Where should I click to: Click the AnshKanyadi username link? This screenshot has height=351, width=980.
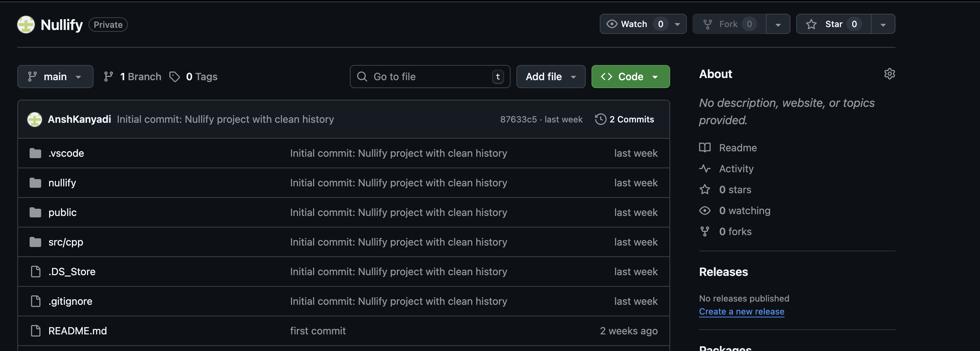[x=79, y=119]
